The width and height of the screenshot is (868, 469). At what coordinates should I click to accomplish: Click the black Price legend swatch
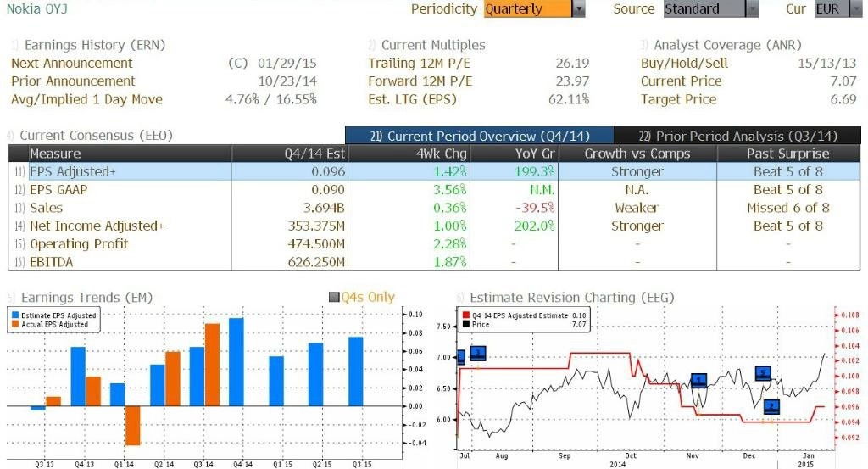click(x=465, y=324)
